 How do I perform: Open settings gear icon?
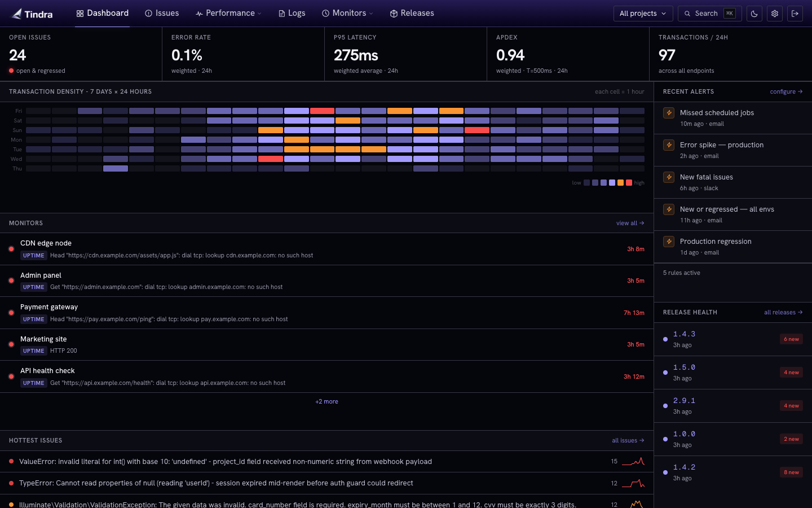click(x=775, y=14)
